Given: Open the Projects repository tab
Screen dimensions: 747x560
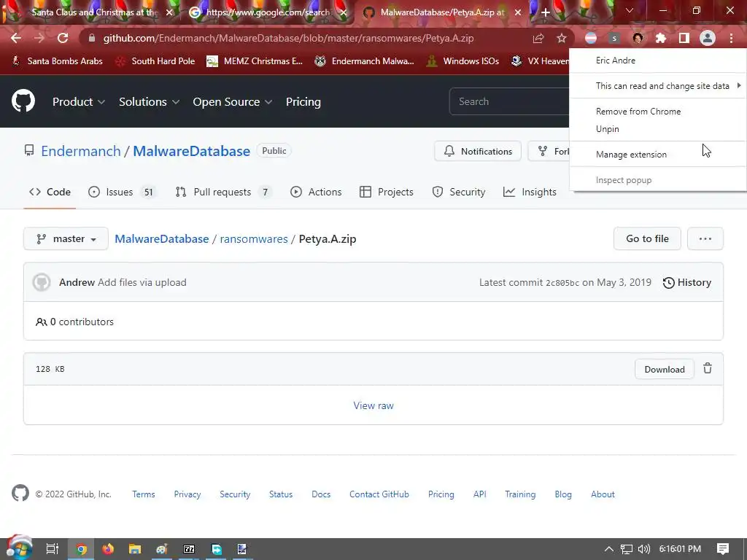Looking at the screenshot, I should click(387, 192).
